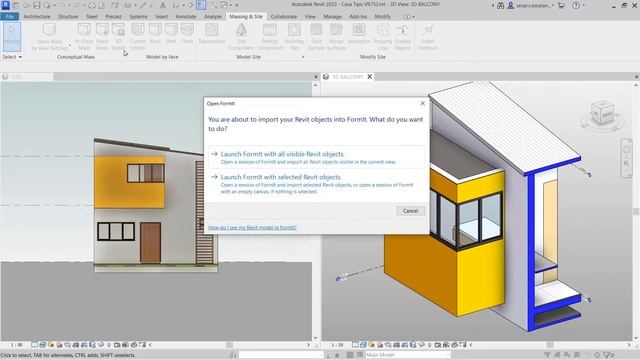Switch to the Collaborate ribbon tab
640x360 pixels.
point(284,16)
